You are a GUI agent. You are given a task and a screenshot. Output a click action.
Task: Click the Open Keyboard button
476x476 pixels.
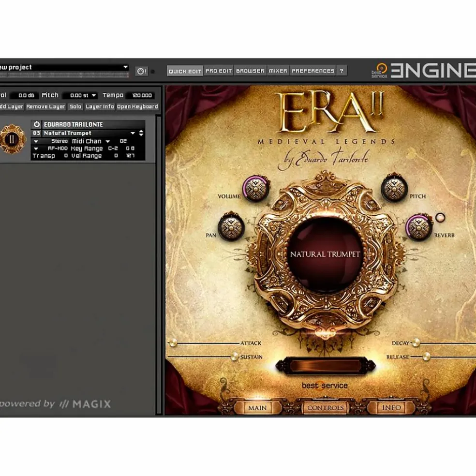click(137, 106)
